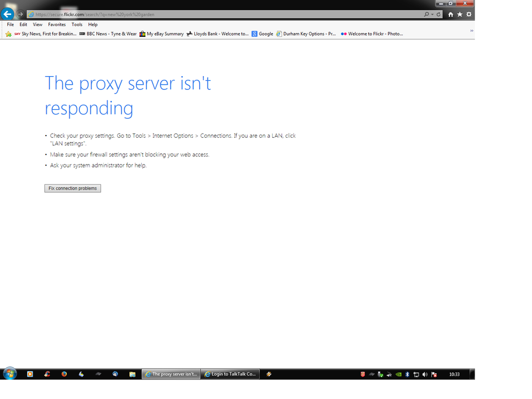
Task: Open the Lloyds Bank bookmark
Action: [218, 34]
